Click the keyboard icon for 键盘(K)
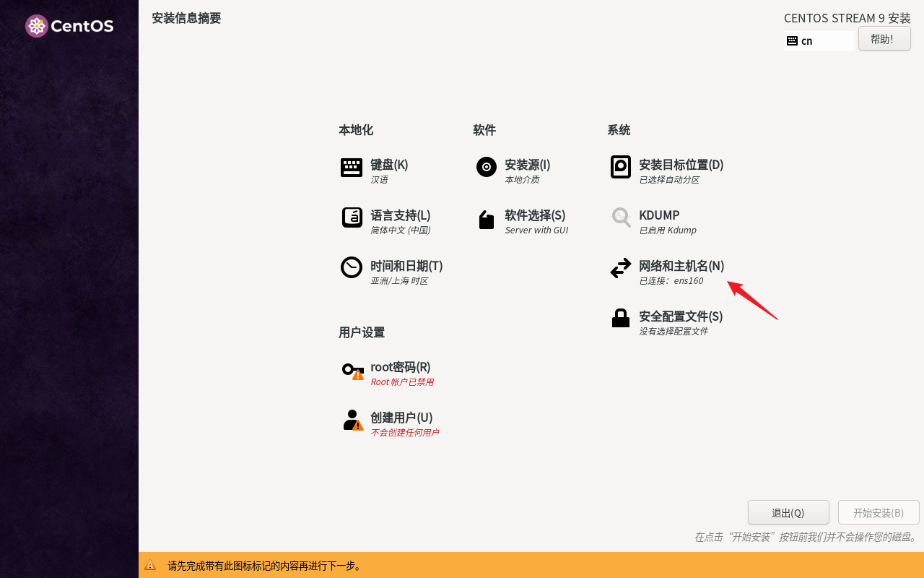 [x=351, y=168]
